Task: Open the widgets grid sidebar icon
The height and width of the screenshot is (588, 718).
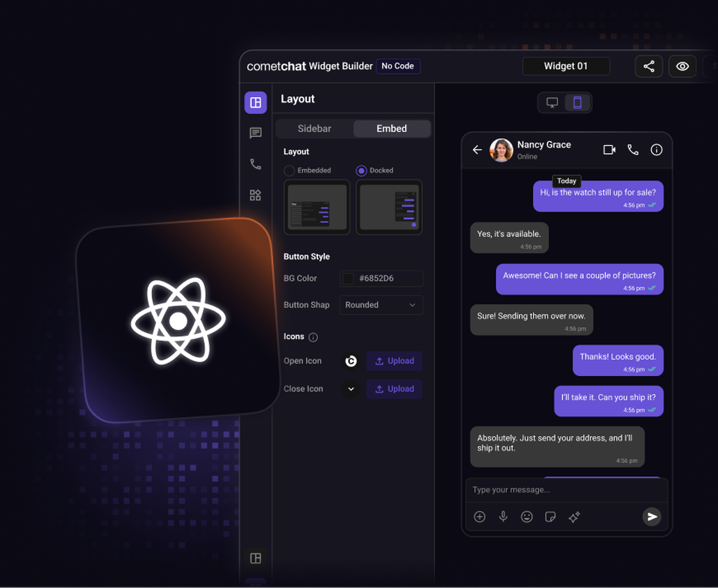Action: pyautogui.click(x=256, y=195)
